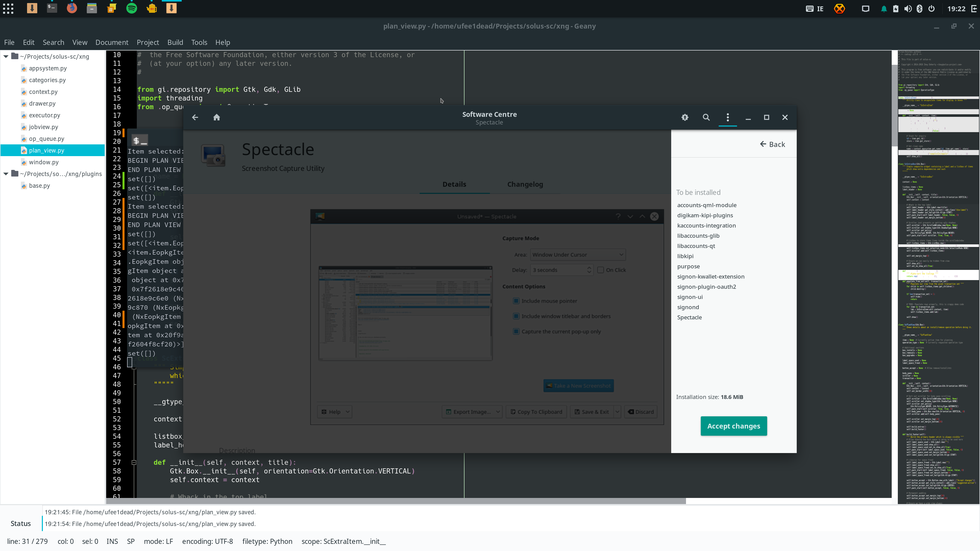This screenshot has width=980, height=551.
Task: Open the power session menu
Action: [931, 8]
